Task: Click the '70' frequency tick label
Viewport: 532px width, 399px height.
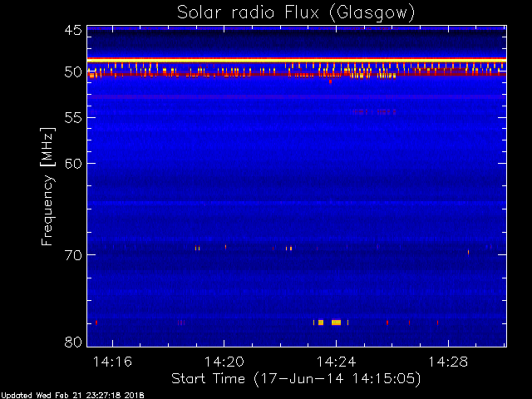Action: [73, 255]
